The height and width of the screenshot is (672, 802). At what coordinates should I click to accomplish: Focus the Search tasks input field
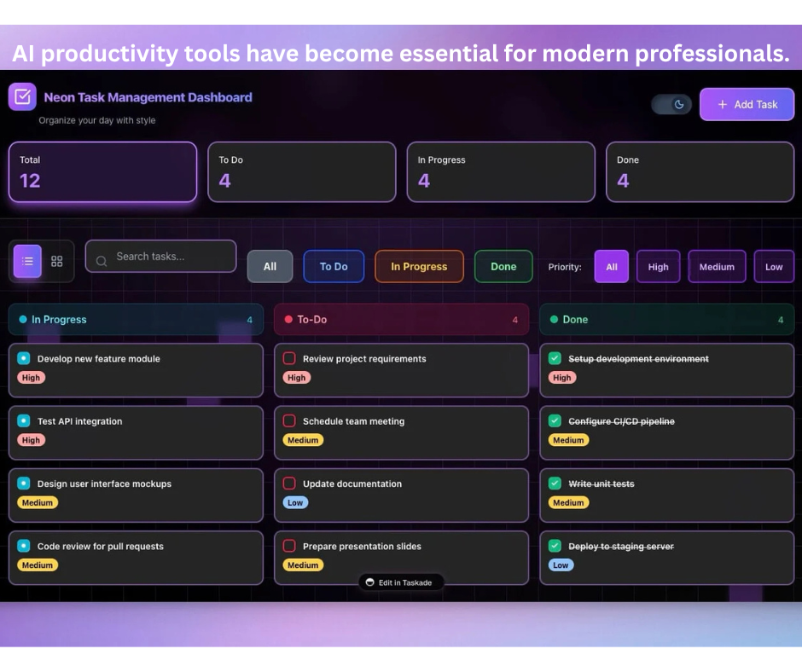pos(160,256)
